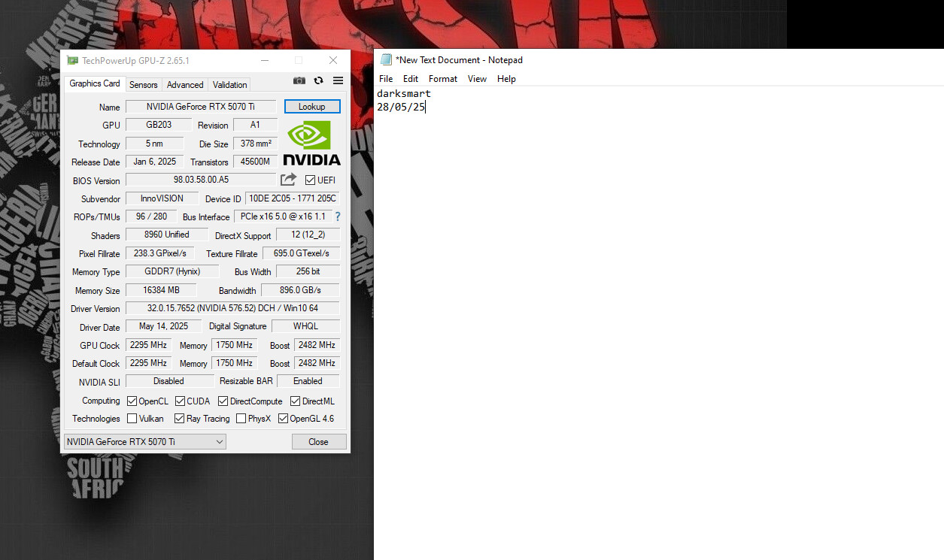Open the Format menu in Notepad
Image resolution: width=944 pixels, height=560 pixels.
pyautogui.click(x=443, y=79)
